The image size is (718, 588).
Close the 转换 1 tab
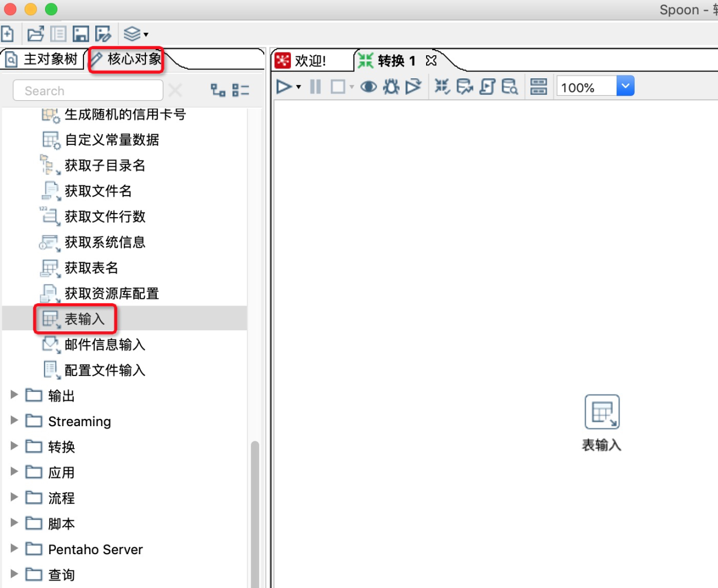[431, 60]
